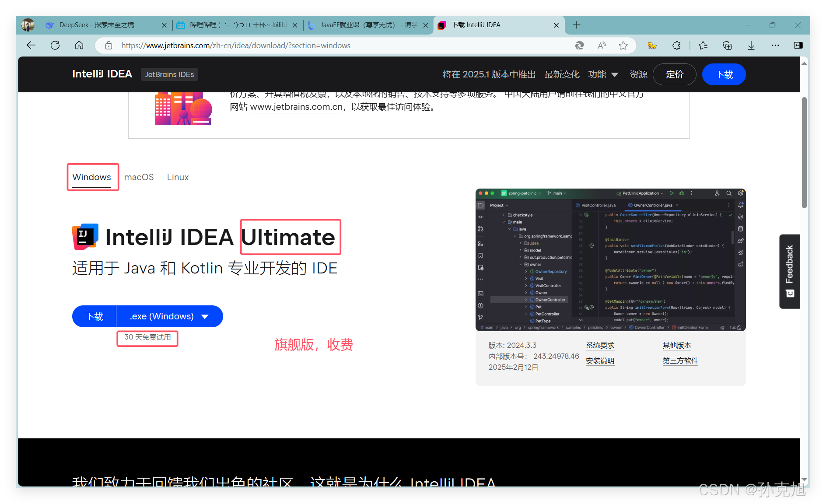Image resolution: width=826 pixels, height=504 pixels.
Task: Select the Windows platform tab
Action: point(91,177)
